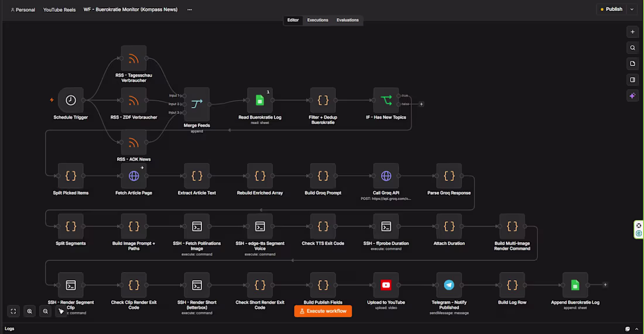Viewport: 644px width, 334px height.
Task: Add a node with the plus icon at top right
Action: click(x=632, y=32)
